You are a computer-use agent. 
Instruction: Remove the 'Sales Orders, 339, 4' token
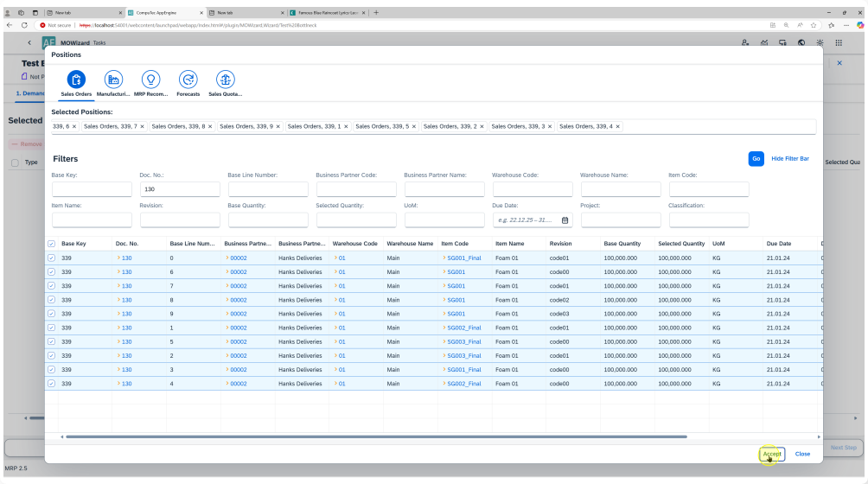tap(617, 126)
